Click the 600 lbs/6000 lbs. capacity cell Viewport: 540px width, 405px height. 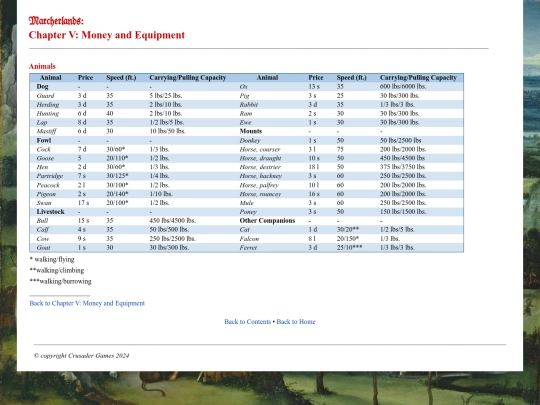403,86
